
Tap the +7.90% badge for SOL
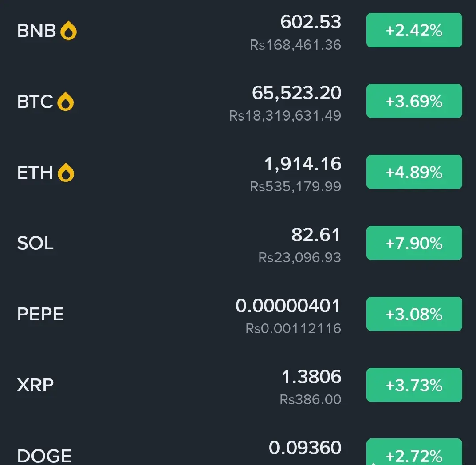[414, 243]
